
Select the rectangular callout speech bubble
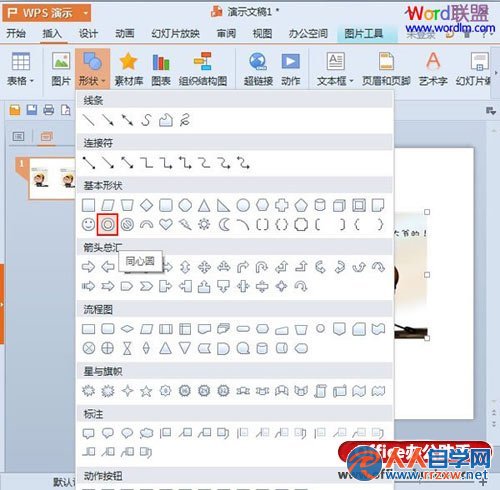[88, 433]
